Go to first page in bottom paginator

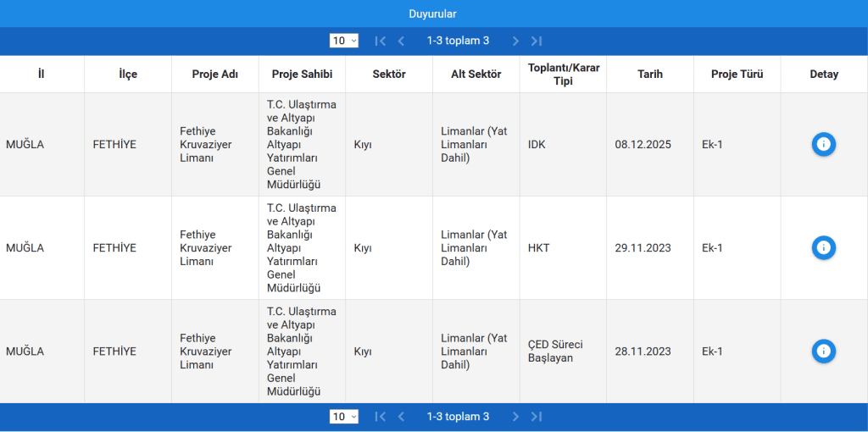point(381,417)
